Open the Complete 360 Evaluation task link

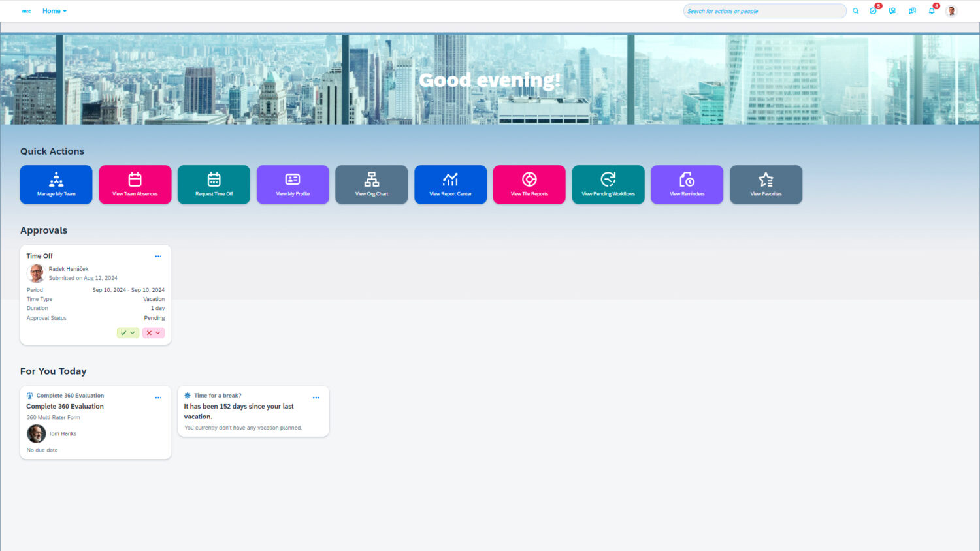click(x=65, y=406)
